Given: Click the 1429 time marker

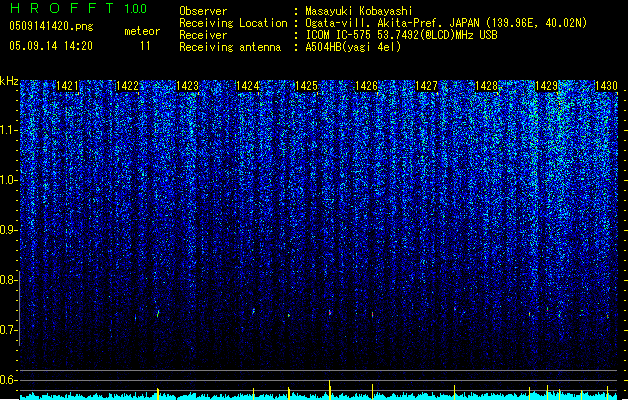Looking at the screenshot, I should (x=547, y=86).
